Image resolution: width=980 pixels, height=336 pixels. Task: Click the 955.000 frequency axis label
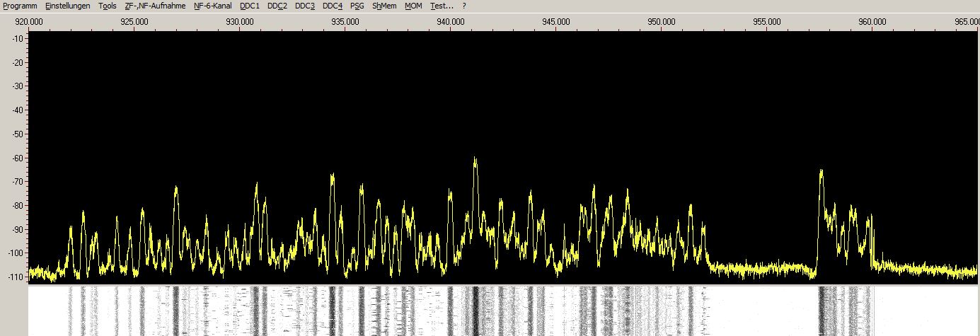click(x=766, y=21)
